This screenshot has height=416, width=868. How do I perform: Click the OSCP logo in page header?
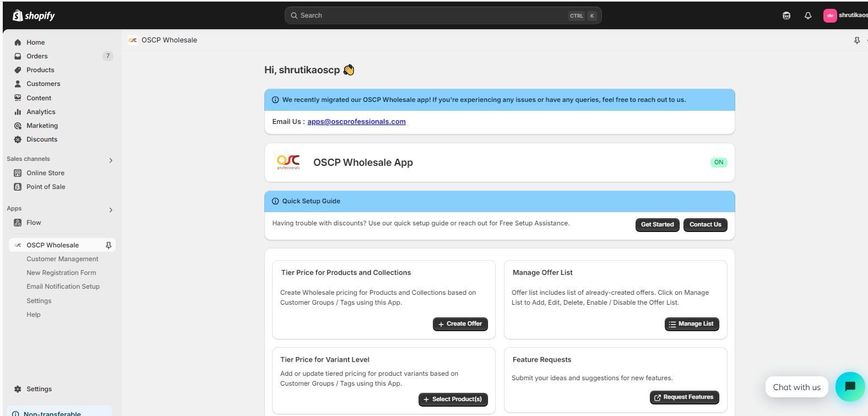[133, 40]
